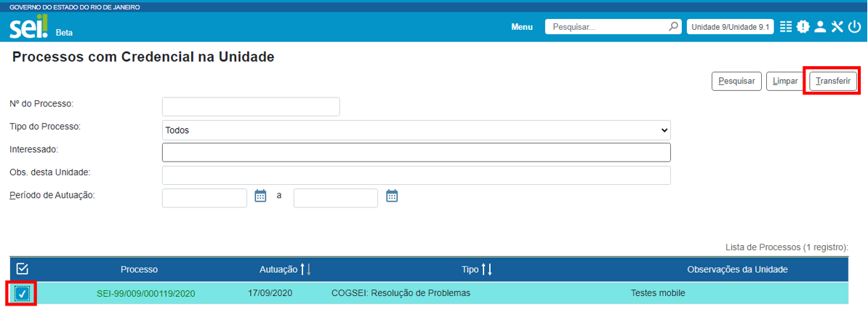Screen dimensions: 868x315
Task: Open the Menu in the top bar
Action: point(522,27)
